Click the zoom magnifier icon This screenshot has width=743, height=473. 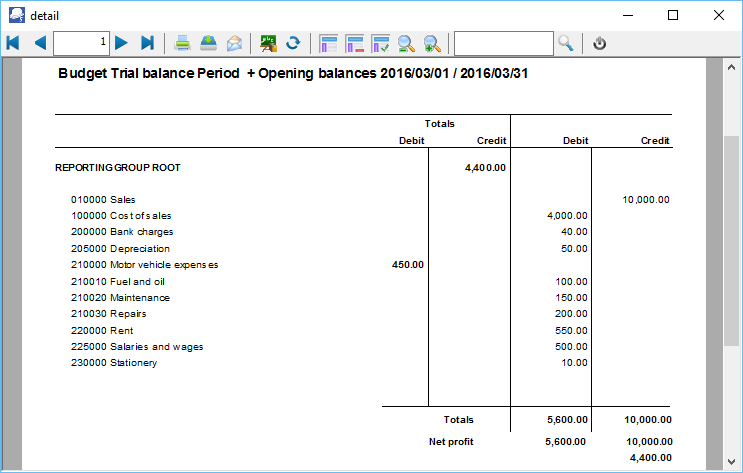coord(406,43)
